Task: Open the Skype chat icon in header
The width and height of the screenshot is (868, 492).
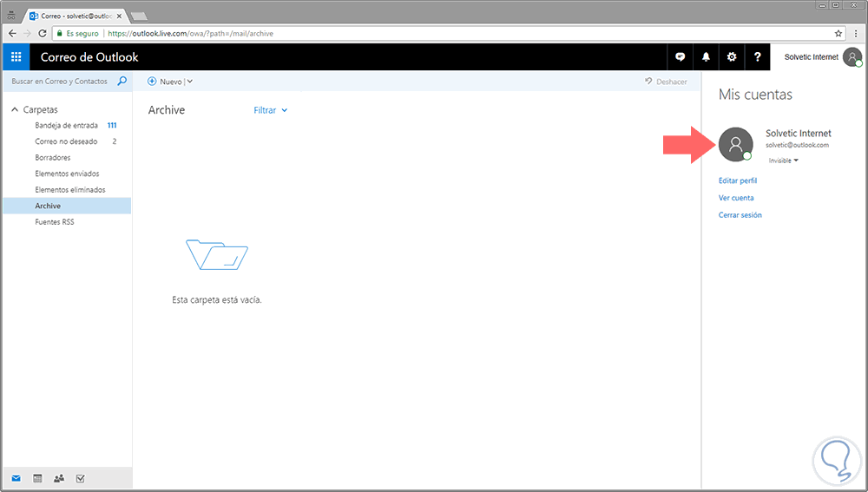Action: (x=680, y=57)
